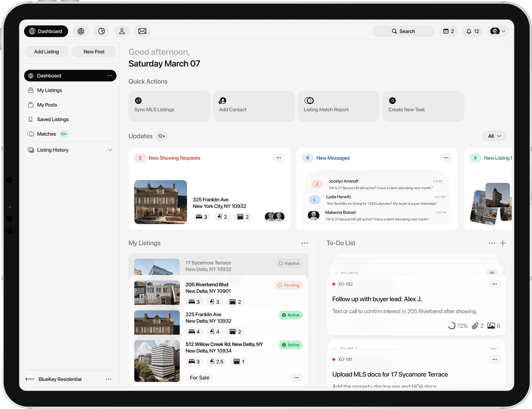Click the New Post button
This screenshot has width=532, height=409.
[94, 52]
